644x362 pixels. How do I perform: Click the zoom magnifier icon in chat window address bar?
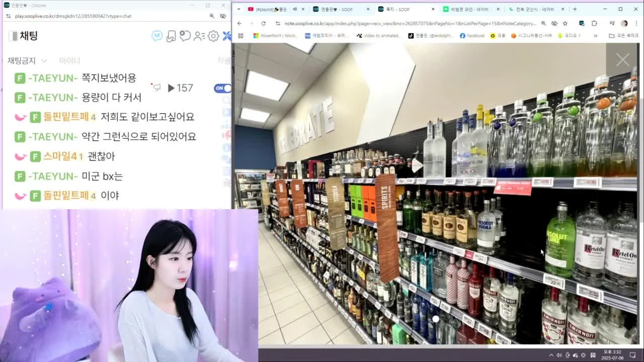[212, 16]
